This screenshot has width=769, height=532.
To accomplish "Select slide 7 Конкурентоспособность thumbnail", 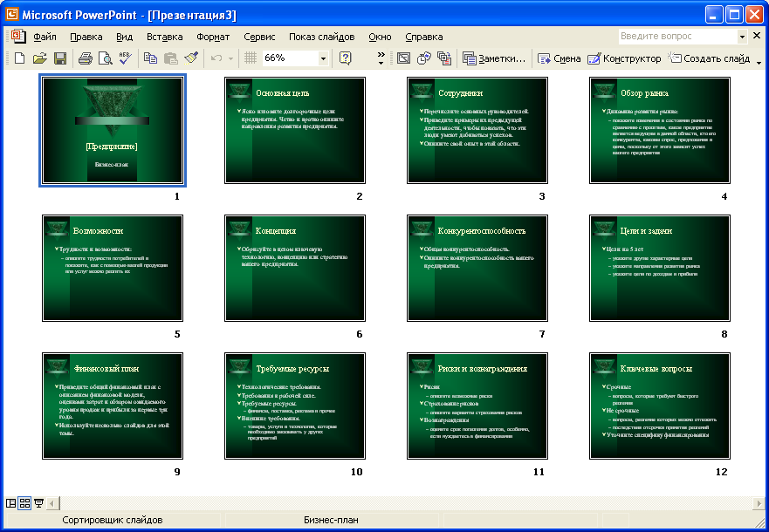I will click(x=477, y=268).
